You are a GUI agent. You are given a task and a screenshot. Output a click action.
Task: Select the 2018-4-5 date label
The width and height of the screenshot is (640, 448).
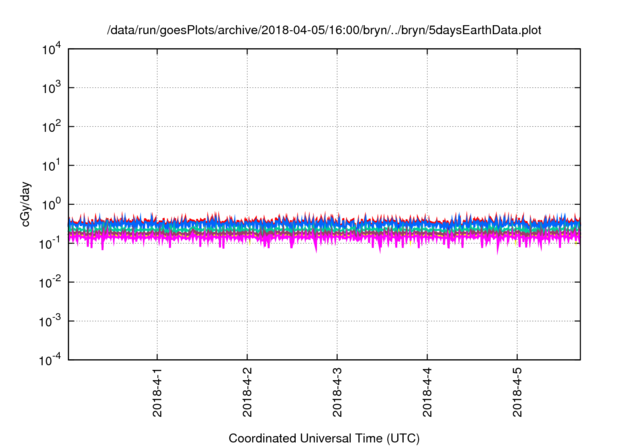click(x=518, y=392)
